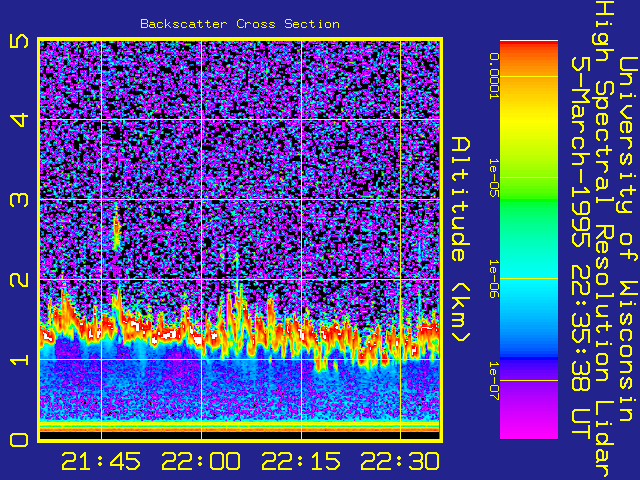Click the altitude label 2
This screenshot has width=640, height=480.
coord(19,280)
